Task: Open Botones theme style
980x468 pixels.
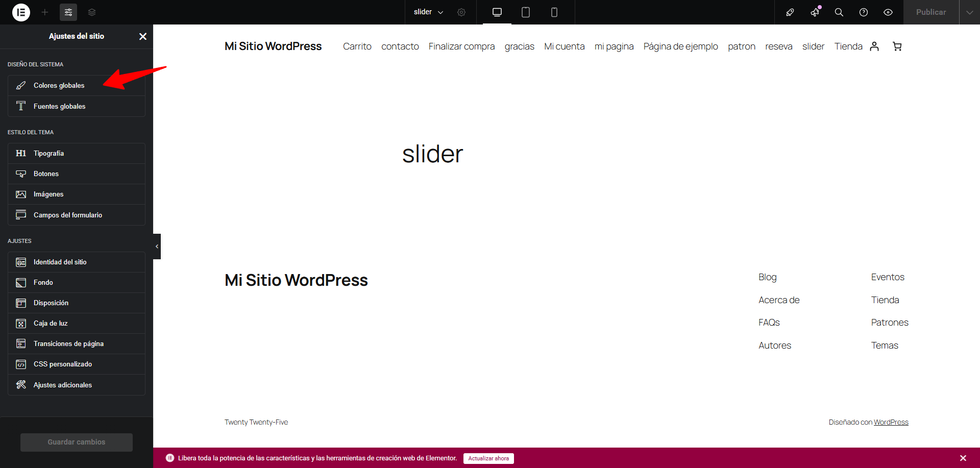Action: click(x=77, y=174)
